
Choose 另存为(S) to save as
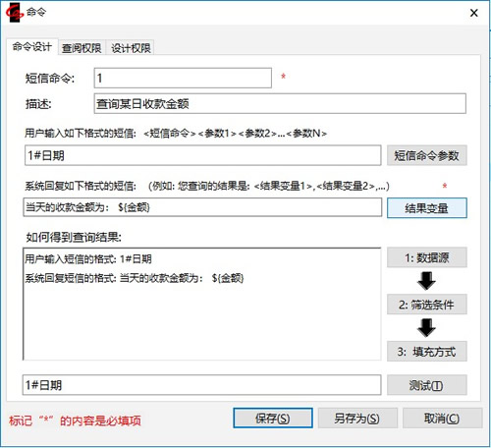coord(357,418)
